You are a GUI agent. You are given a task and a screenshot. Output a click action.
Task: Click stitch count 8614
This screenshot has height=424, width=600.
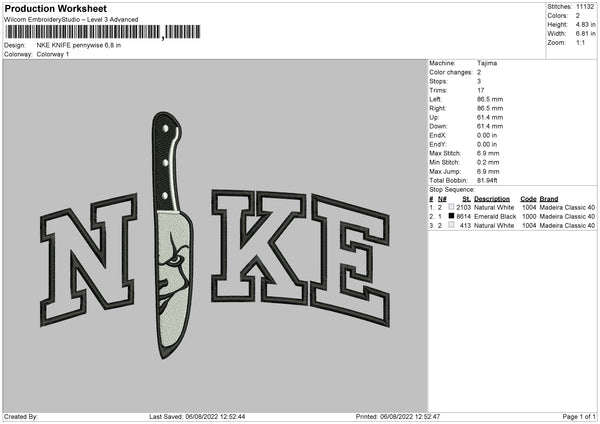coord(463,217)
